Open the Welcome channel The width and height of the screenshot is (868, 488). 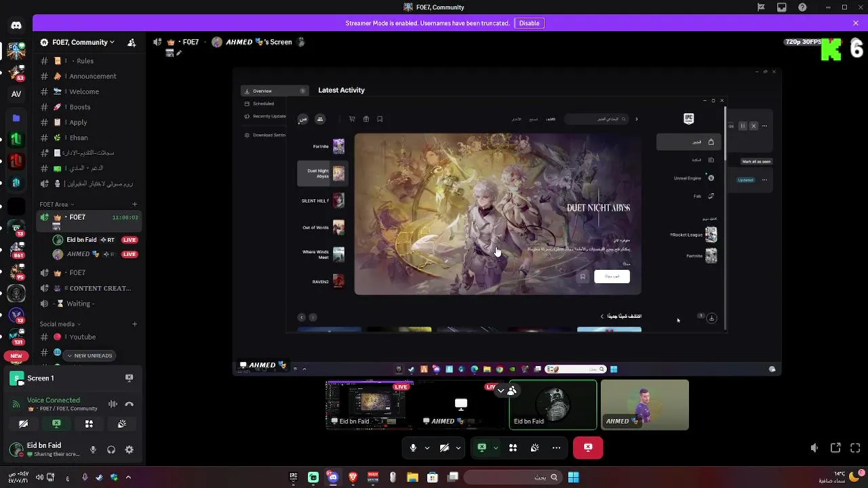(87, 91)
